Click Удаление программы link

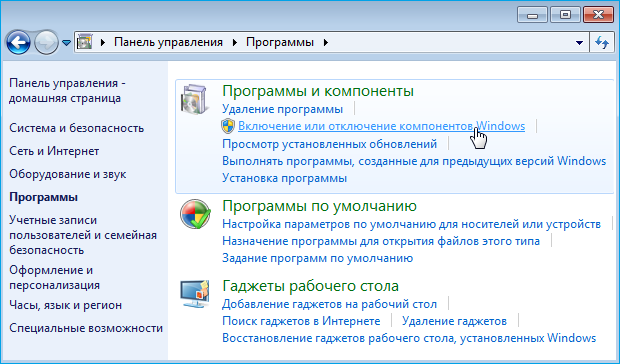pos(282,109)
